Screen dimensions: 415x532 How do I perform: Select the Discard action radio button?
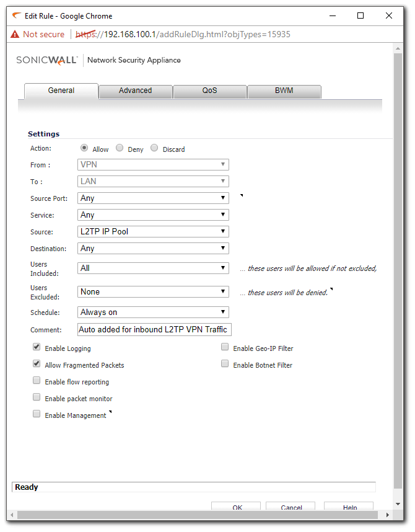click(x=154, y=148)
